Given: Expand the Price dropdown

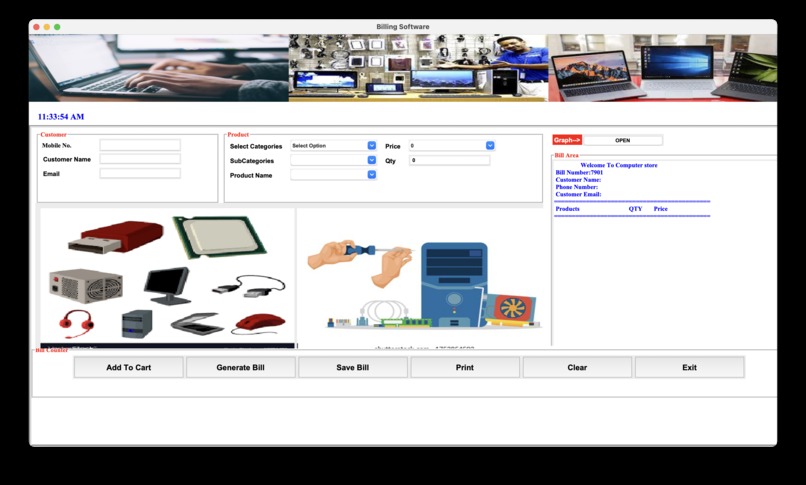Looking at the screenshot, I should click(452, 146).
